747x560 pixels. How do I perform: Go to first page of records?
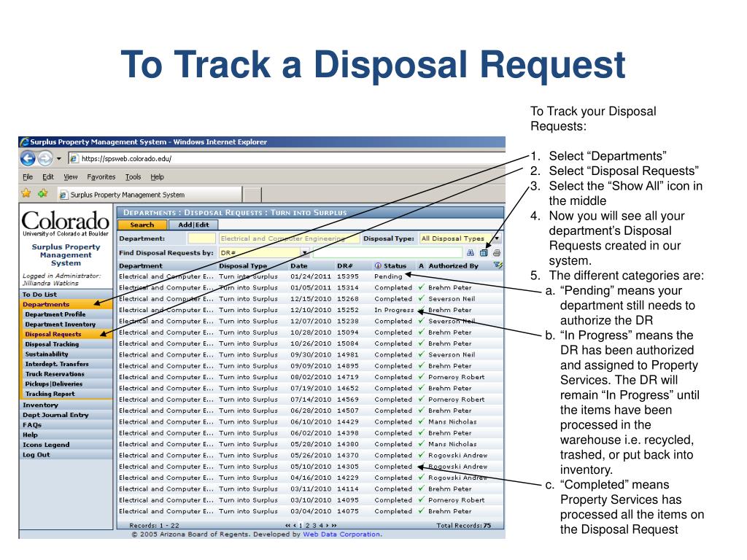click(287, 525)
